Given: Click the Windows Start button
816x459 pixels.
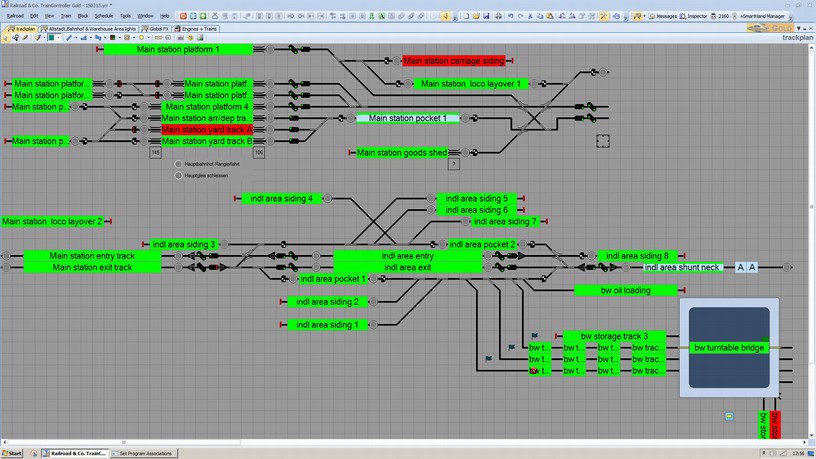Looking at the screenshot, I should point(11,453).
